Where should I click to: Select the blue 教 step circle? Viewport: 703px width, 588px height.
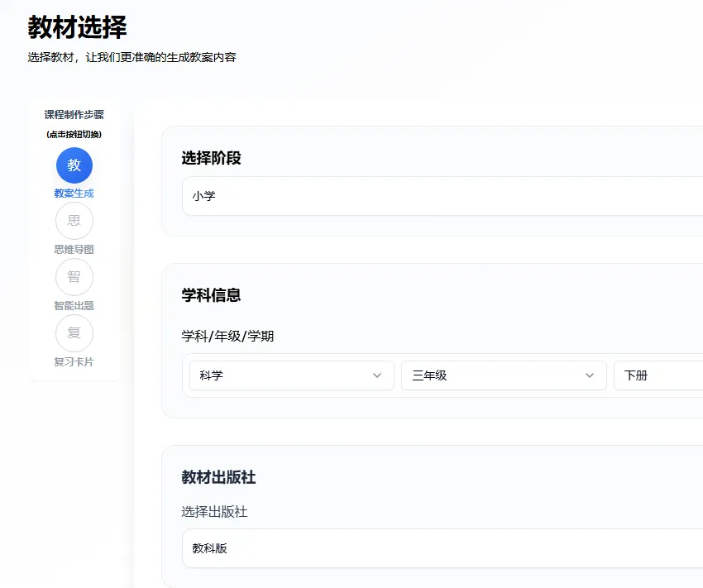[74, 165]
